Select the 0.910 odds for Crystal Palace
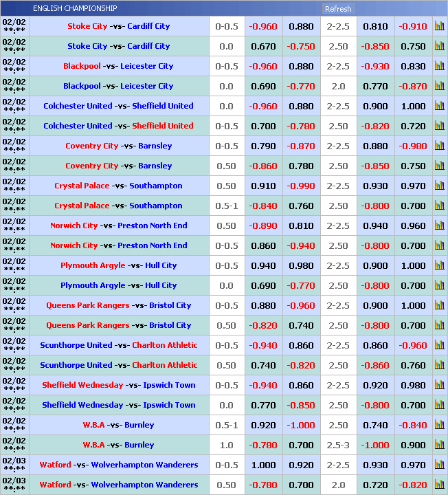Image resolution: width=448 pixels, height=495 pixels. click(264, 186)
